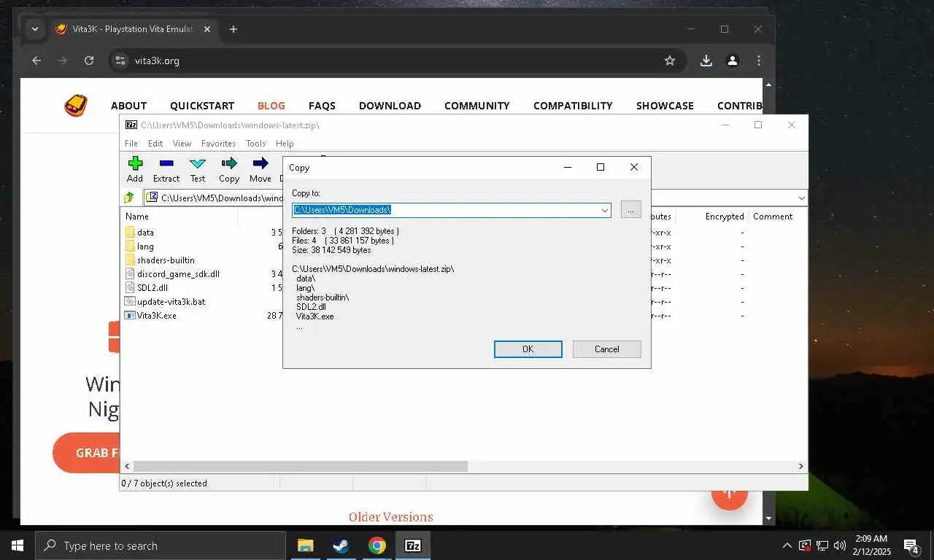
Task: Bookmark this page with the star icon
Action: [670, 61]
